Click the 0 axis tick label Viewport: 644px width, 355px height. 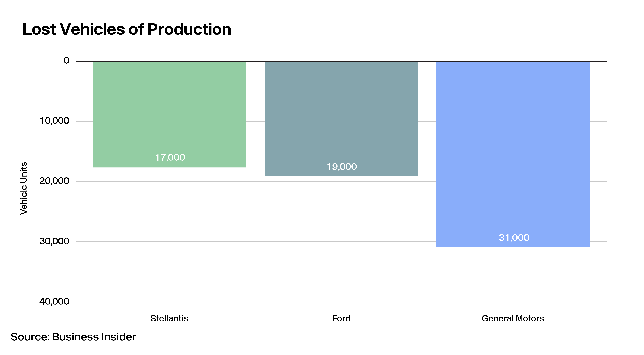pyautogui.click(x=66, y=60)
